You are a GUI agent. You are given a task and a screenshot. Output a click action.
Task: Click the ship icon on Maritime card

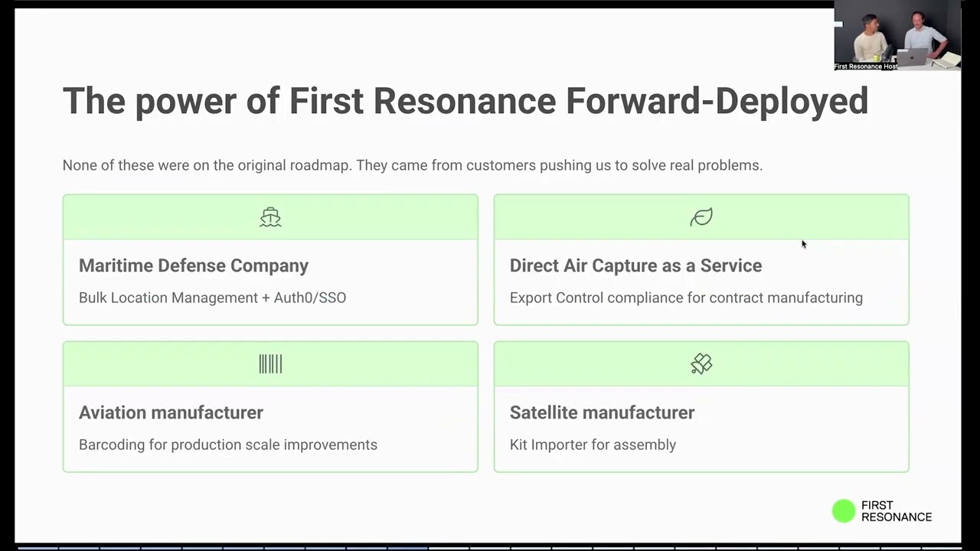click(270, 217)
